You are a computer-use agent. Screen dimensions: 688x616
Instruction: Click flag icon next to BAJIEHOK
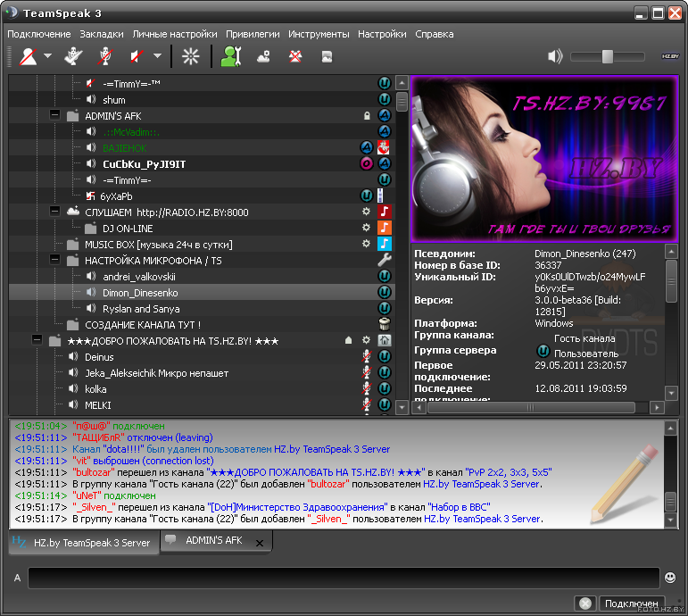(x=384, y=147)
